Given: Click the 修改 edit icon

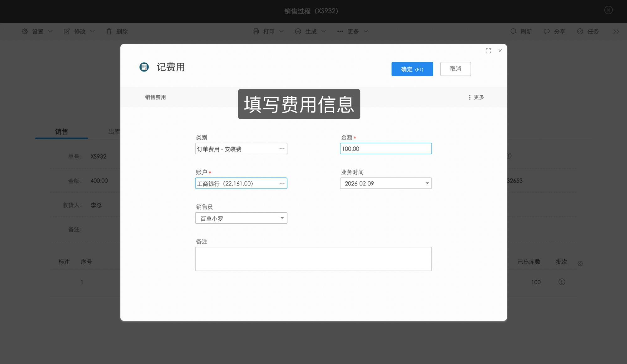Looking at the screenshot, I should (x=66, y=31).
